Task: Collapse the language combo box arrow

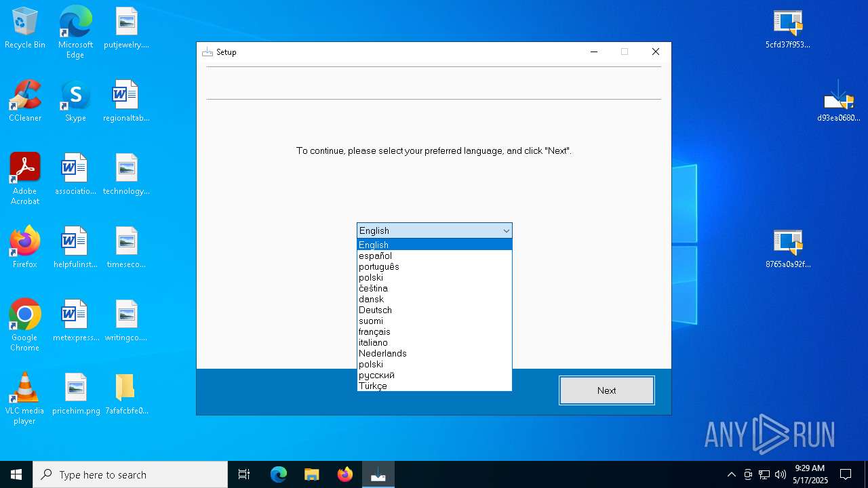Action: [506, 231]
